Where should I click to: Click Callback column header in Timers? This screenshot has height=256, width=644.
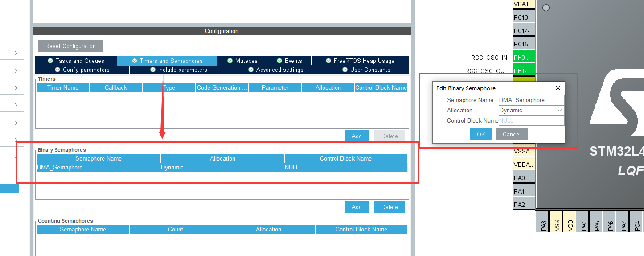[x=116, y=87]
